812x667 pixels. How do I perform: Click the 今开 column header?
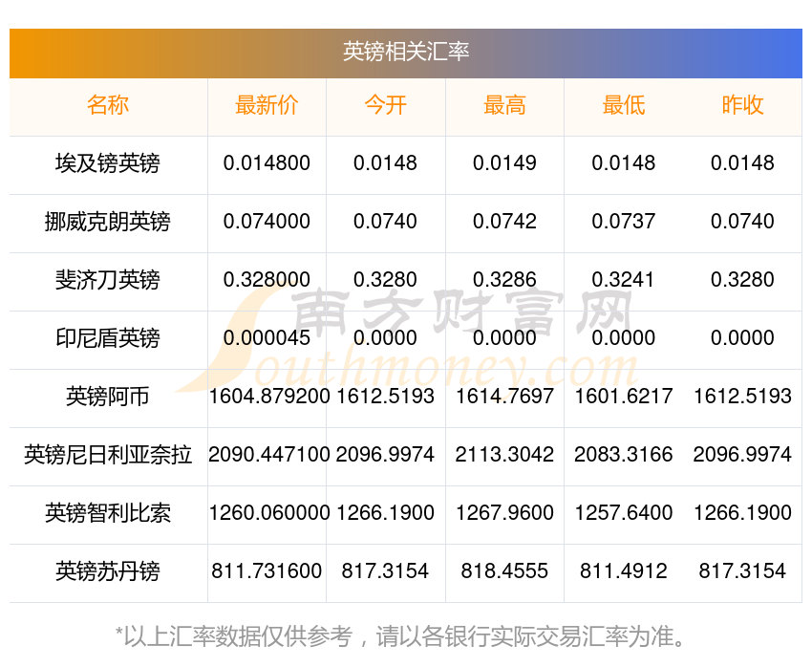(385, 105)
